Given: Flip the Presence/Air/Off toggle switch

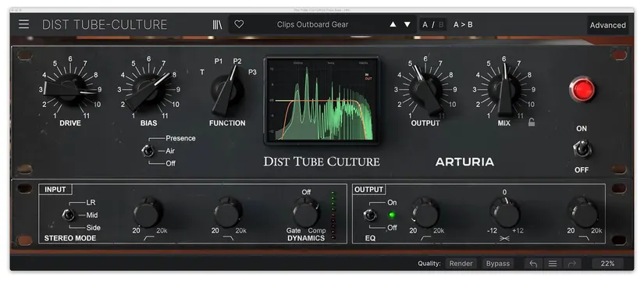Looking at the screenshot, I should tap(148, 151).
